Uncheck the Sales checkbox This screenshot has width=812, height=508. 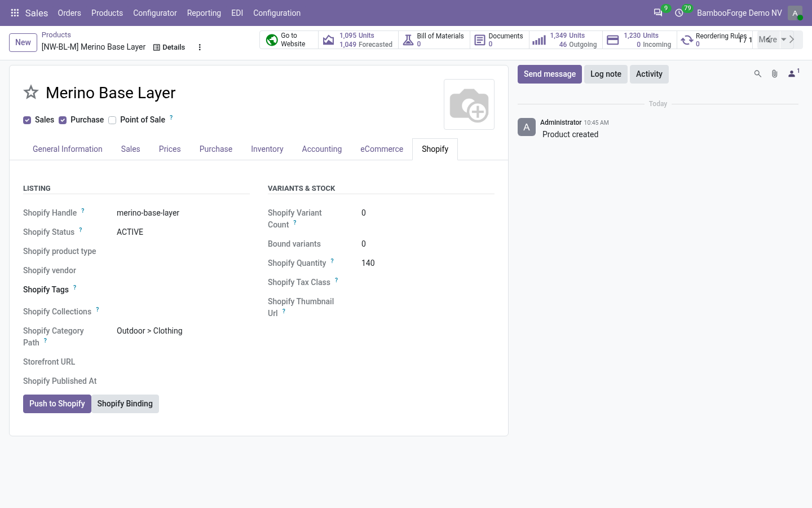(x=27, y=120)
